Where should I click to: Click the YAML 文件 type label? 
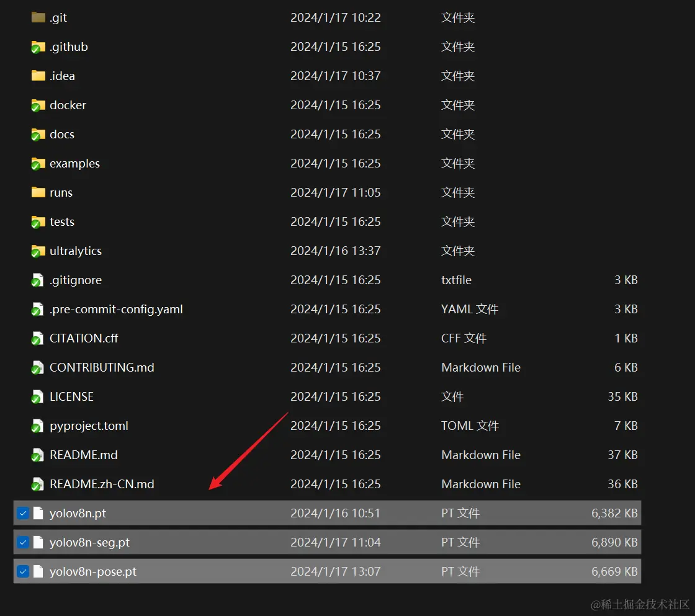pyautogui.click(x=469, y=310)
